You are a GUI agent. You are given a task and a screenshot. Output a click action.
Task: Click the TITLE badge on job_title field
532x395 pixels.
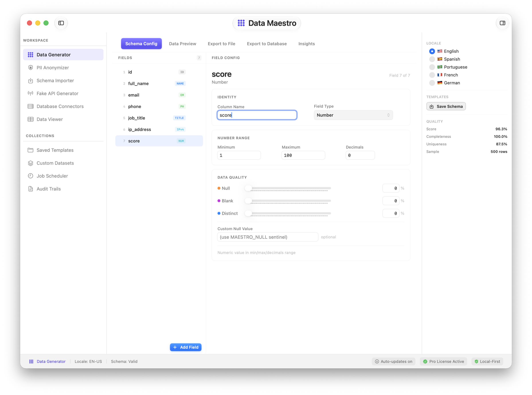[179, 118]
